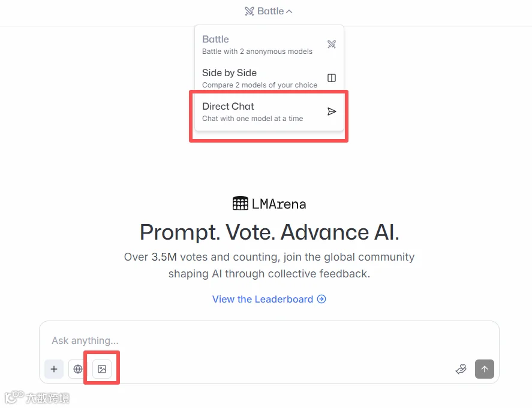532x408 pixels.
Task: Click crossed swords icon in header
Action: click(250, 11)
